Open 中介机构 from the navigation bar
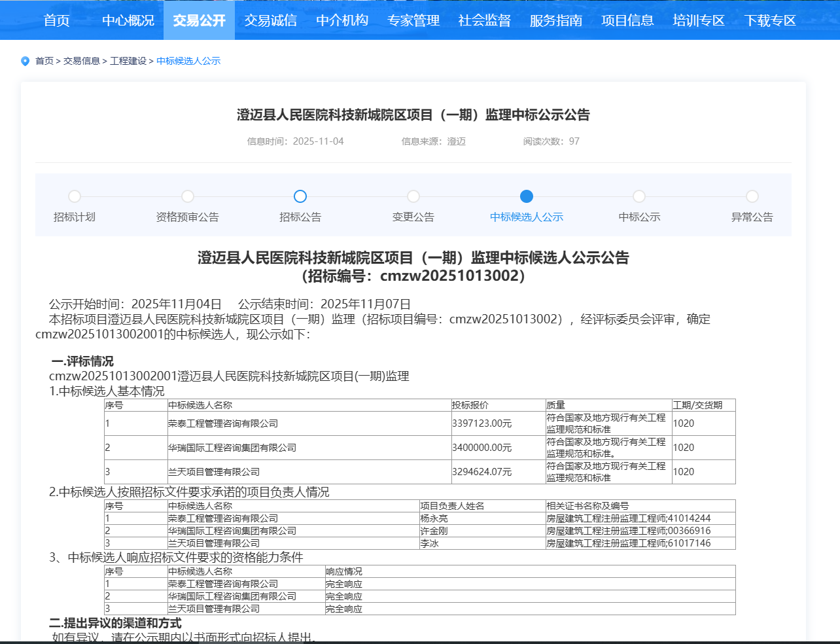Image resolution: width=840 pixels, height=644 pixels. tap(342, 20)
